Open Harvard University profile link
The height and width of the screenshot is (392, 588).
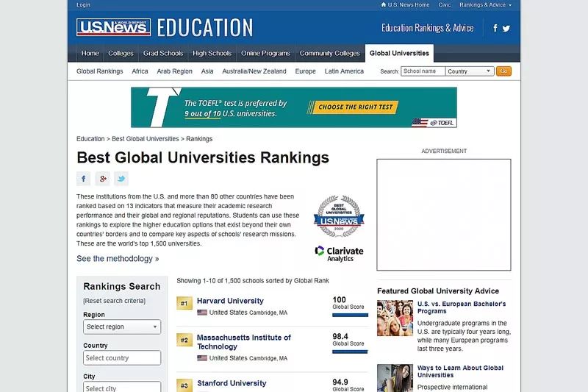pos(230,301)
